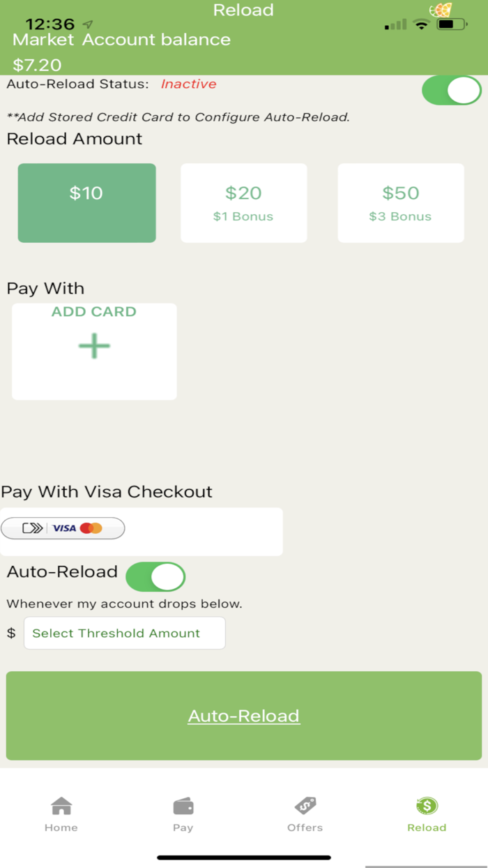Screen dimensions: 488x868
Task: Switch to the Offers tab label
Action: click(305, 828)
